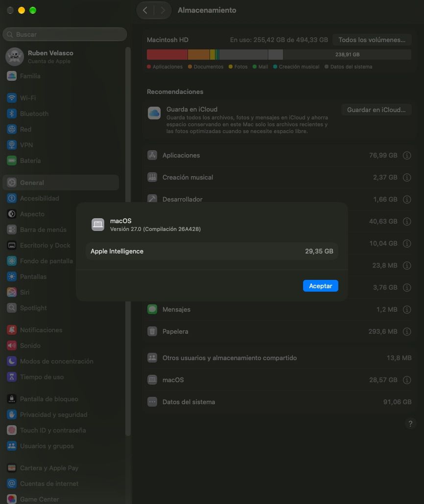Open the Sonido sidebar icon
Viewport: 424px width, 504px height.
12,345
